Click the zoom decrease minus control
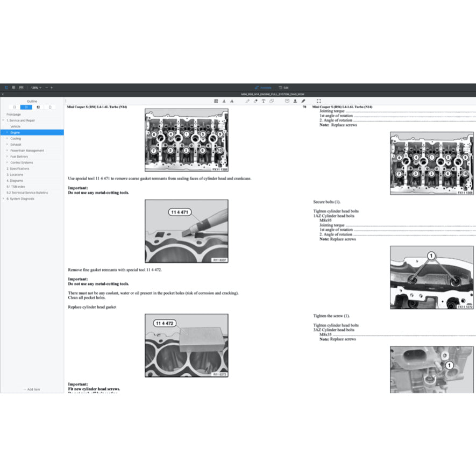This screenshot has width=476, height=476. coord(47,88)
